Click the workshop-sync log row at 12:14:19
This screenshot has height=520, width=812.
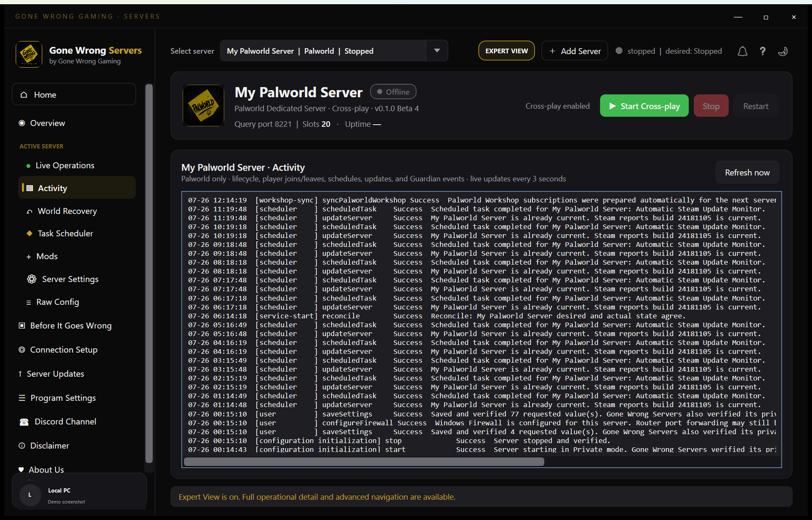click(482, 200)
